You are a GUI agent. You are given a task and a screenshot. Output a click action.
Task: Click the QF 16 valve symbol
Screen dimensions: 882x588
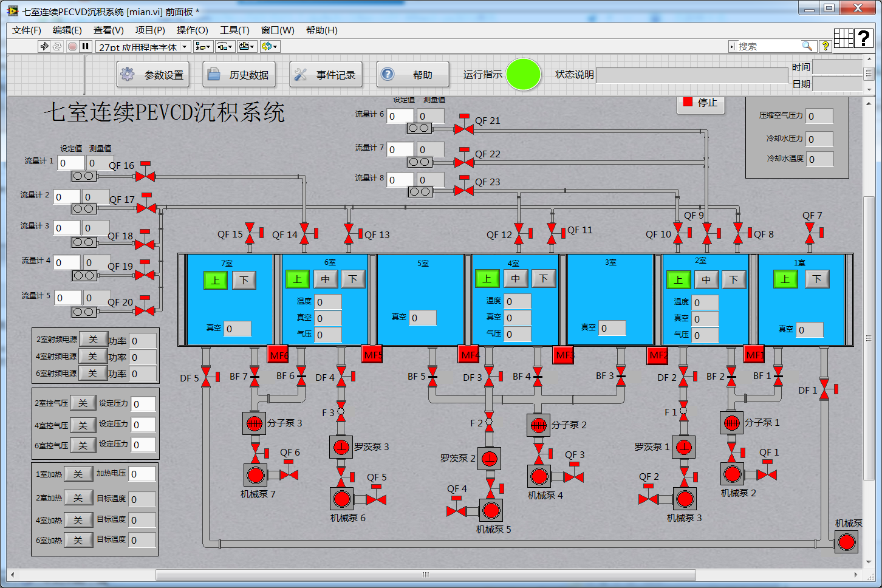pyautogui.click(x=145, y=176)
